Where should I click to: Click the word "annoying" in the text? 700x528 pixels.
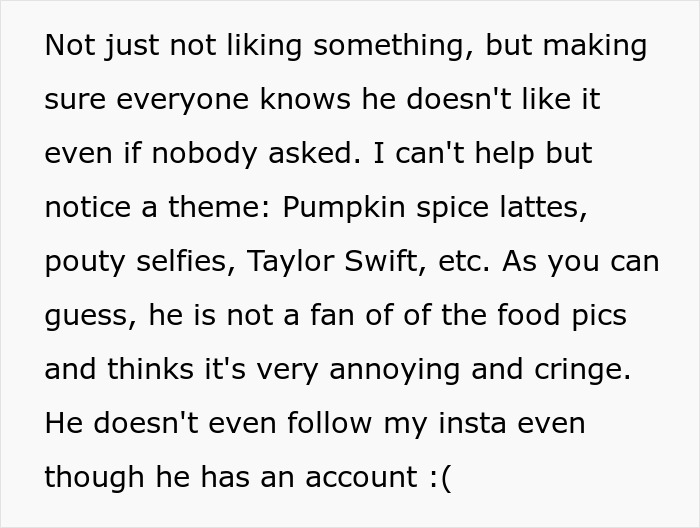pos(395,370)
